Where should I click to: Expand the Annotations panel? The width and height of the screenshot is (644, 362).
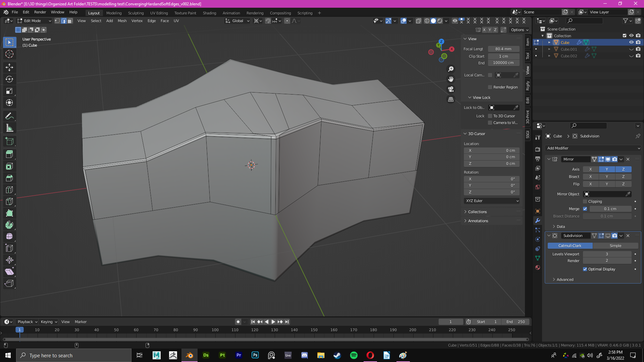pos(478,221)
